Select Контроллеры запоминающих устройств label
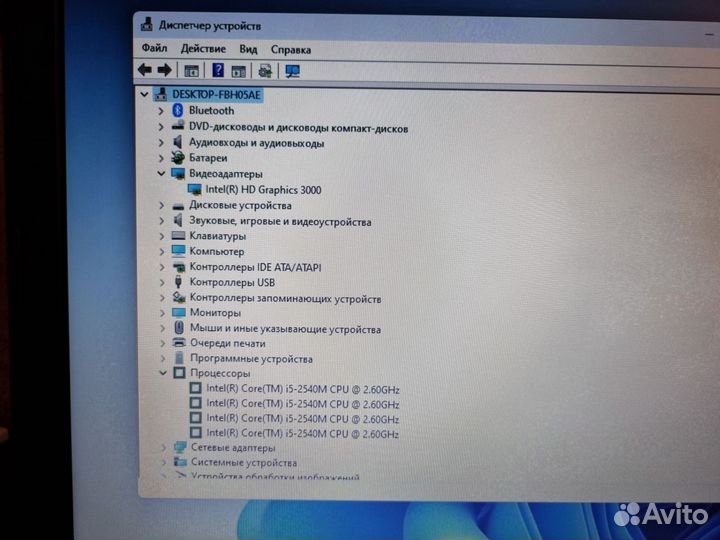The height and width of the screenshot is (540, 720). (x=286, y=298)
